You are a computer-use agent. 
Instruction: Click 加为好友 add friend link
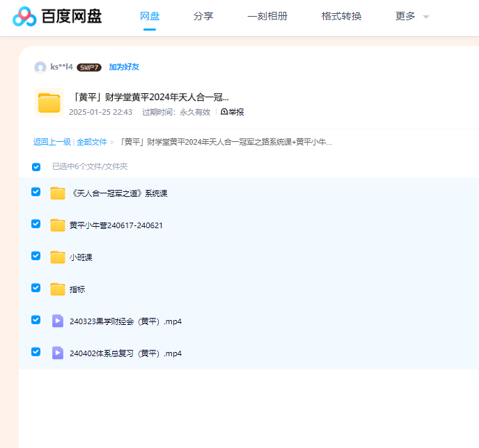(124, 67)
